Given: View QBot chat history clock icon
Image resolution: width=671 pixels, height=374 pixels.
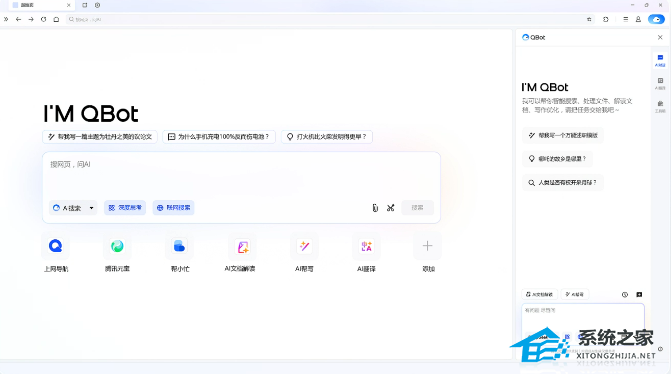Looking at the screenshot, I should [625, 294].
